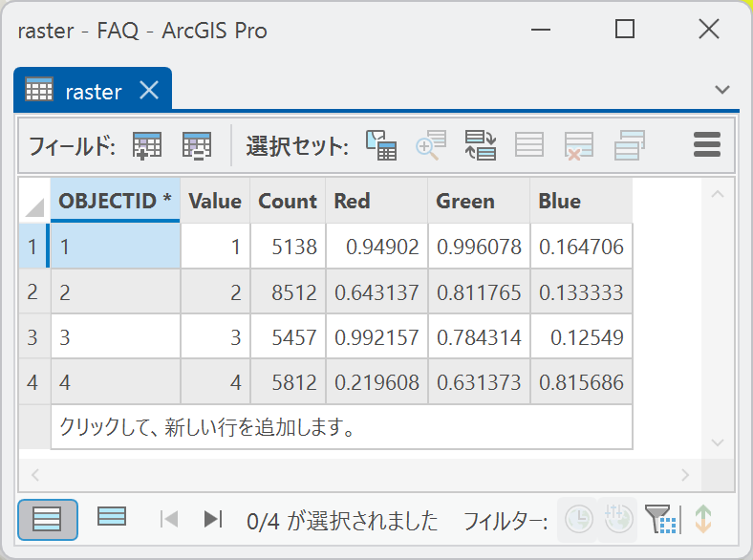Toggle show all records view
753x560 pixels.
pos(47,520)
